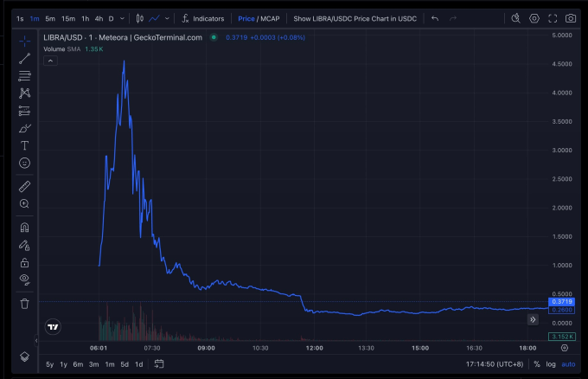Open the emoji icons tool
Screen dimensions: 588x379
pyautogui.click(x=25, y=163)
